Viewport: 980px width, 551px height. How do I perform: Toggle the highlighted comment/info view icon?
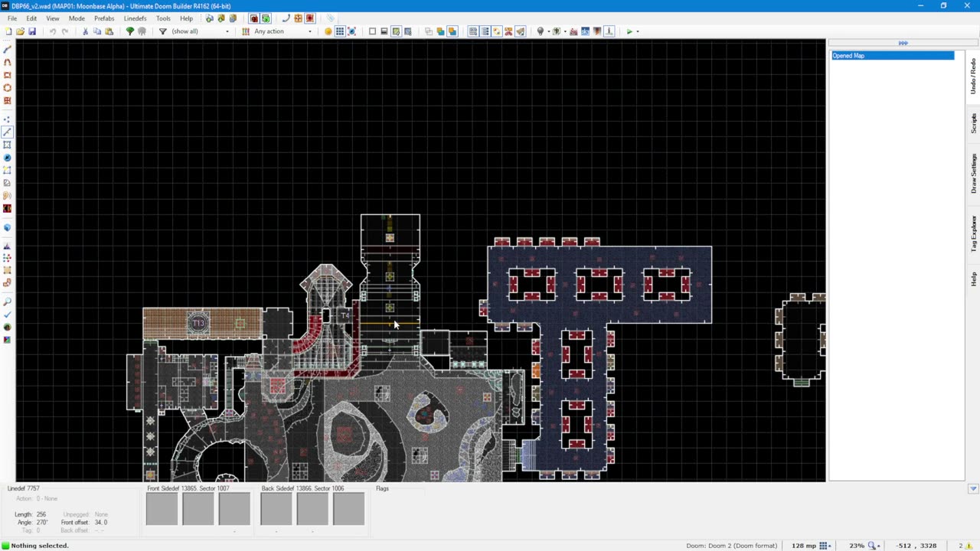[396, 31]
